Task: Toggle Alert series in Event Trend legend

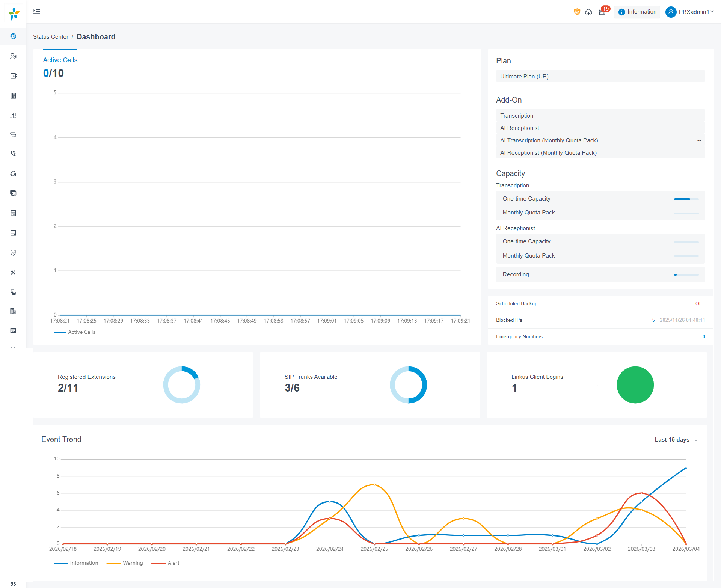Action: click(x=165, y=563)
